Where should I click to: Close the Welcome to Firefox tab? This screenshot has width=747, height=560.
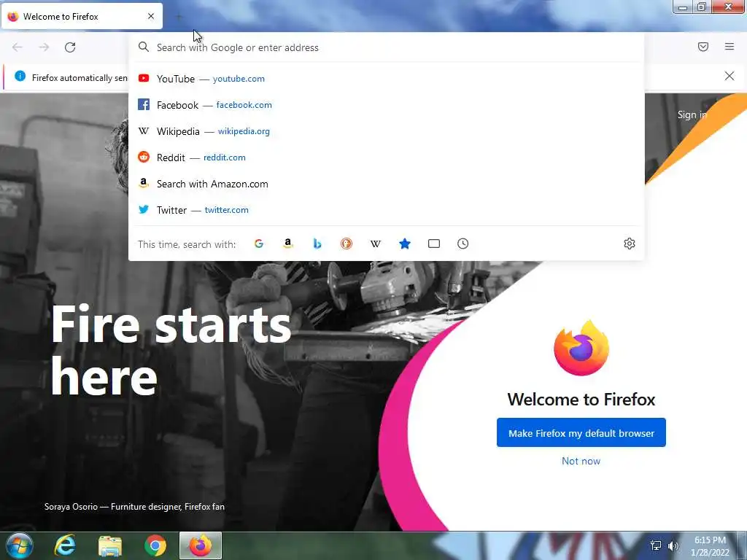pos(151,16)
